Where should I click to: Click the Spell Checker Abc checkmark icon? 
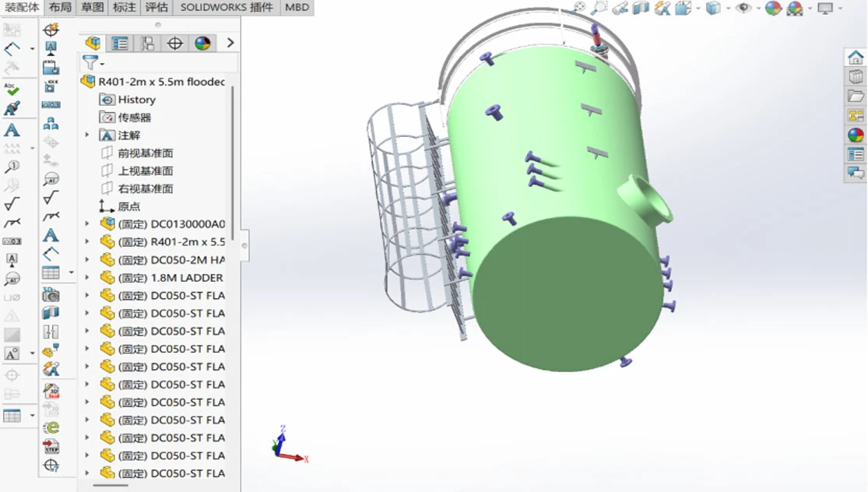12,89
